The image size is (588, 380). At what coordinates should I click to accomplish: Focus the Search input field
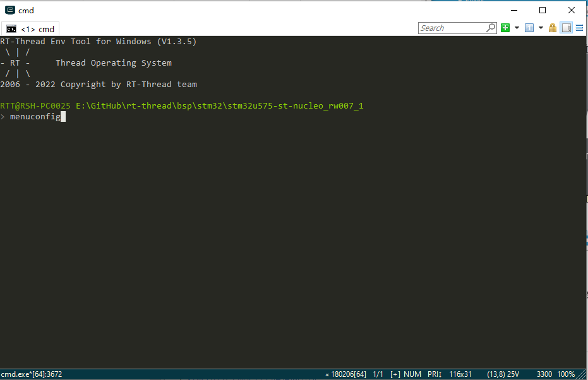coord(452,28)
